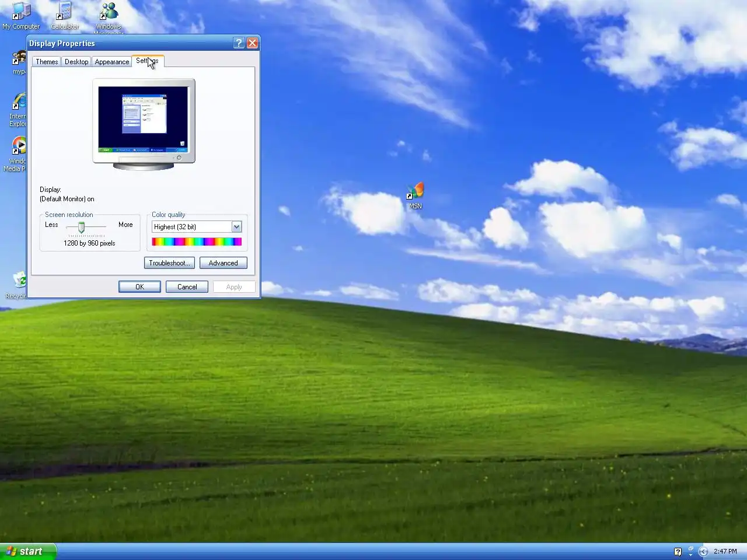Switch to the Desktop tab
747x560 pixels.
[76, 61]
